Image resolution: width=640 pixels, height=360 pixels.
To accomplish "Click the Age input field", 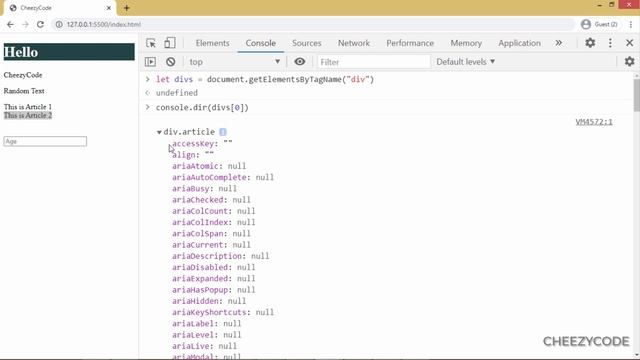I will (x=45, y=141).
